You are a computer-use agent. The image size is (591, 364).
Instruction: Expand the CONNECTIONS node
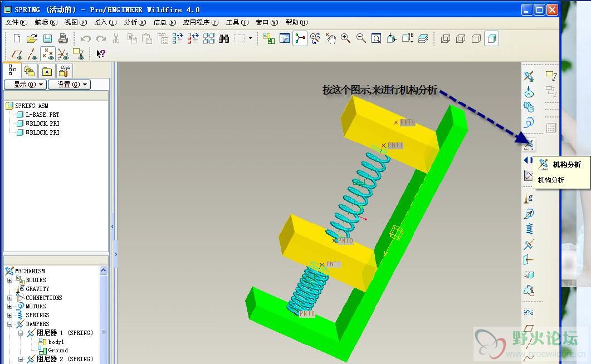click(x=10, y=298)
